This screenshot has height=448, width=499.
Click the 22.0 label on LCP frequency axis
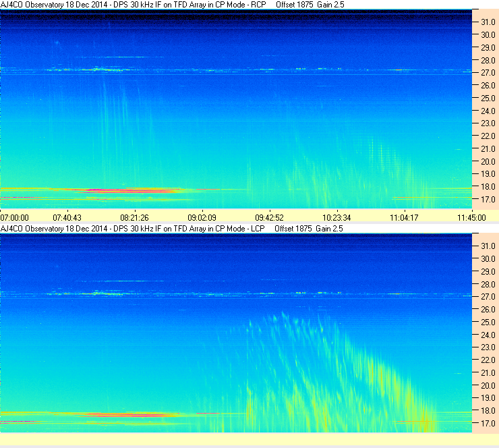488,360
